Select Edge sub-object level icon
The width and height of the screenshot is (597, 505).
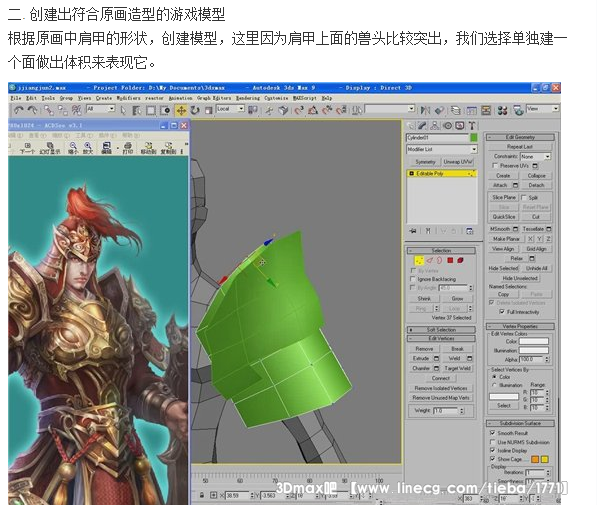point(430,260)
